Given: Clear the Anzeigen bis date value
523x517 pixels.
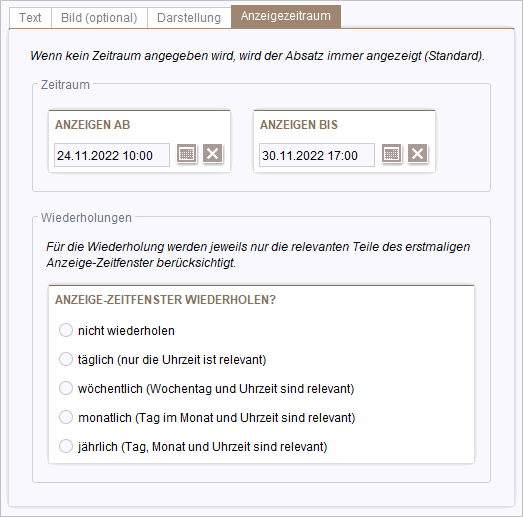Looking at the screenshot, I should coord(418,154).
